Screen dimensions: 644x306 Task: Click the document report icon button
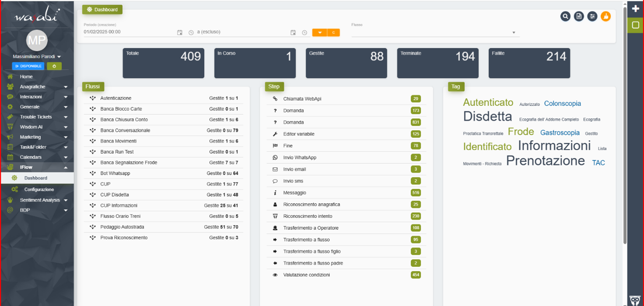point(579,17)
